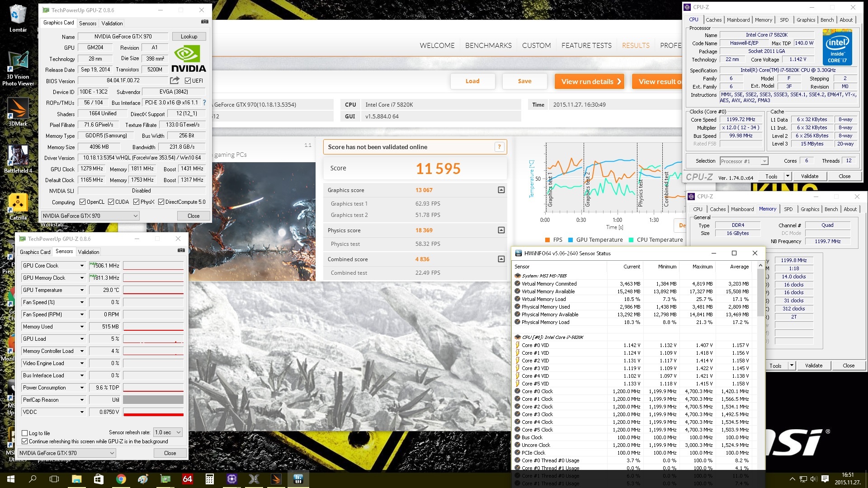Open Lomtár recycle bin desktop icon
This screenshot has width=868, height=488.
[x=18, y=18]
